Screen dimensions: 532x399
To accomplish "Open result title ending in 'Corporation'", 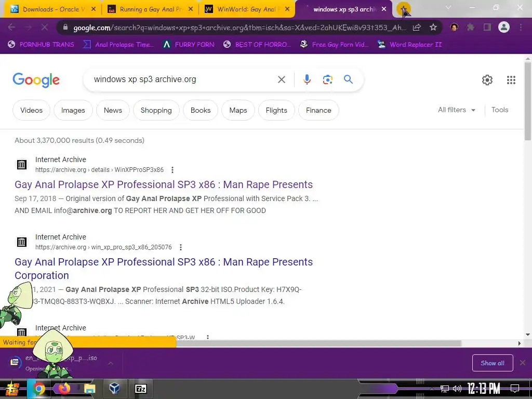I will (x=164, y=269).
